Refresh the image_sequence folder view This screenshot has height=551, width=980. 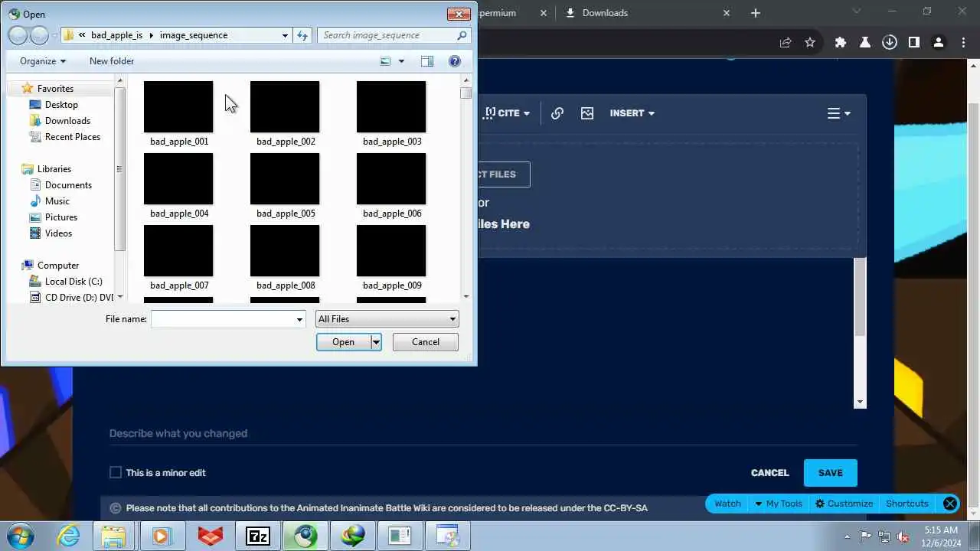(x=302, y=35)
